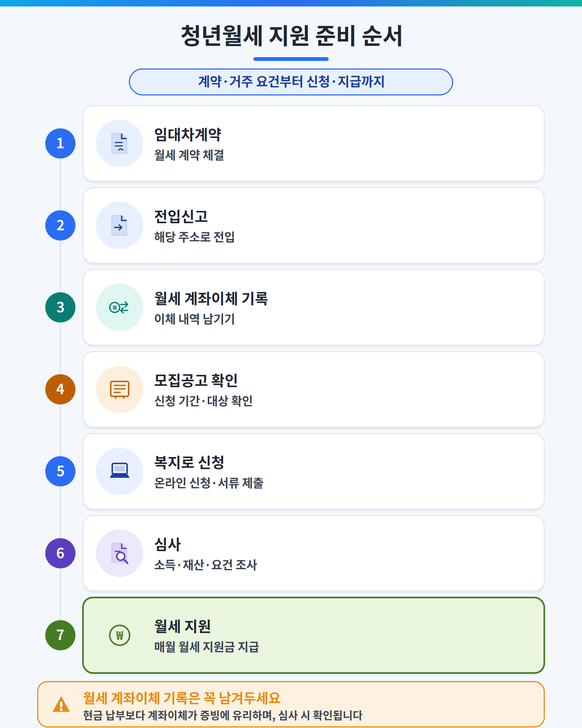Click the move-in report arrow document icon
Screen dimensions: 582x728
tap(119, 225)
